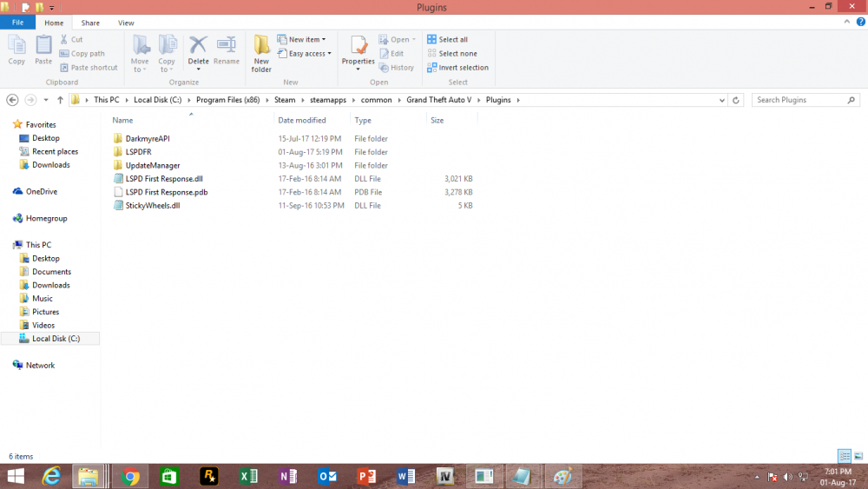Image resolution: width=868 pixels, height=489 pixels.
Task: Select the StickyWheels.dll file
Action: (152, 206)
